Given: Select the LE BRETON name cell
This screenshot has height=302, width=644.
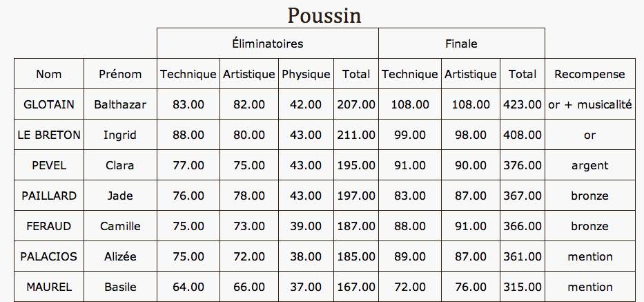Looking at the screenshot, I should (x=49, y=135).
